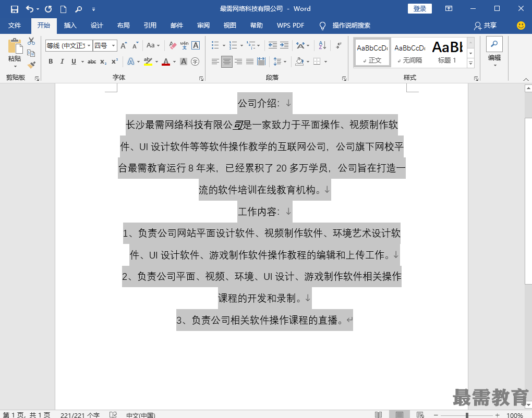Open the feedback smiley face

[x=521, y=26]
